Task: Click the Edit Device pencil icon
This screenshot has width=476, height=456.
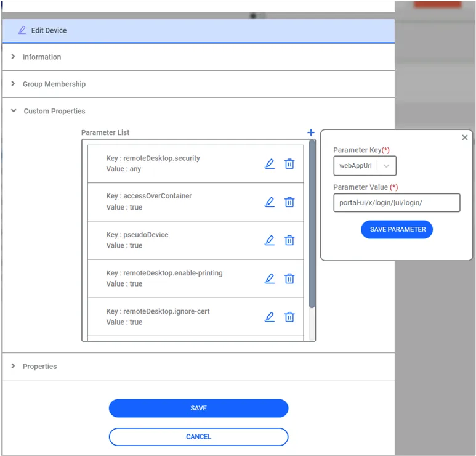Action: click(22, 30)
